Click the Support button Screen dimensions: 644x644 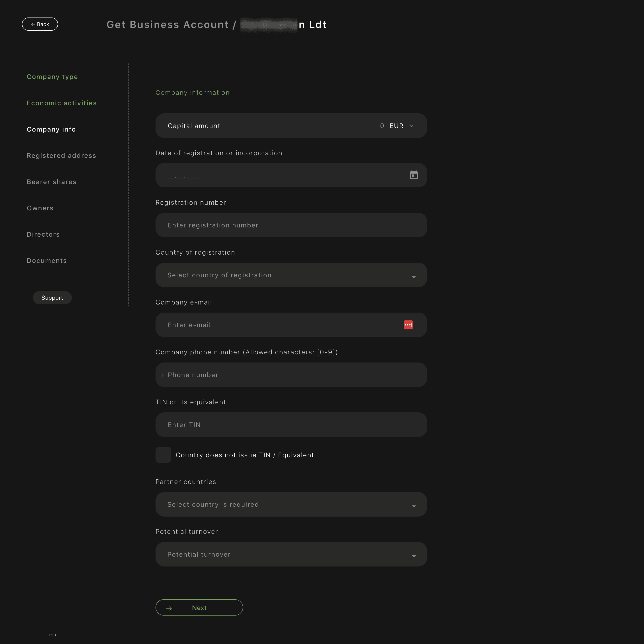52,298
